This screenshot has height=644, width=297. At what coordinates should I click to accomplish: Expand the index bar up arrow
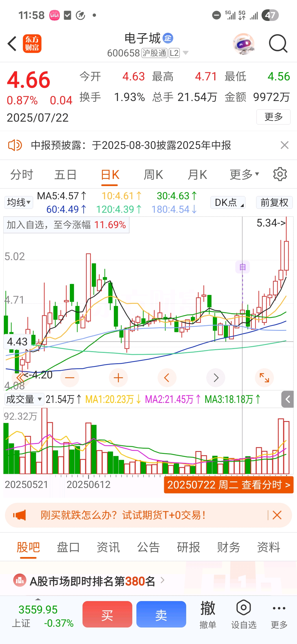coord(38,599)
